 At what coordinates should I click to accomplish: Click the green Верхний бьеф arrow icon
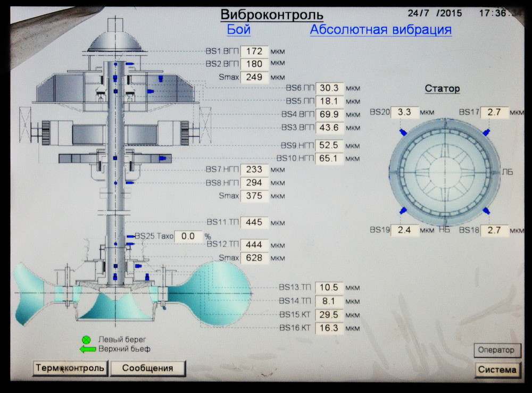click(88, 349)
